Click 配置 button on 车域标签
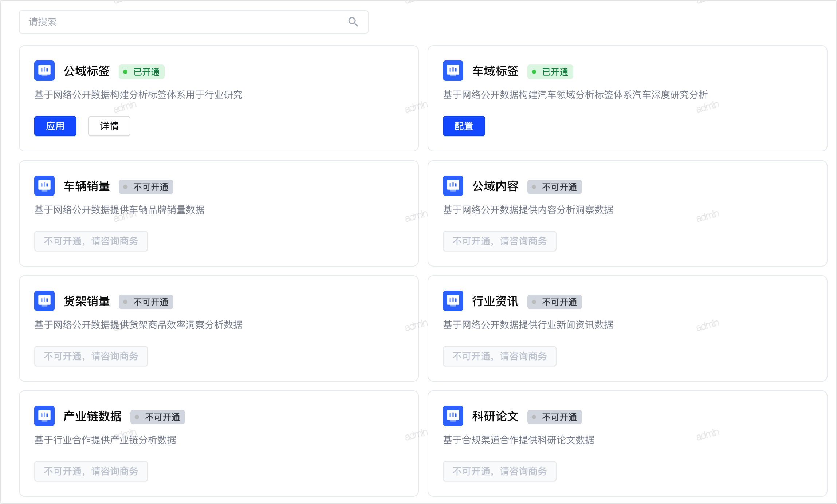The height and width of the screenshot is (504, 837). point(464,126)
